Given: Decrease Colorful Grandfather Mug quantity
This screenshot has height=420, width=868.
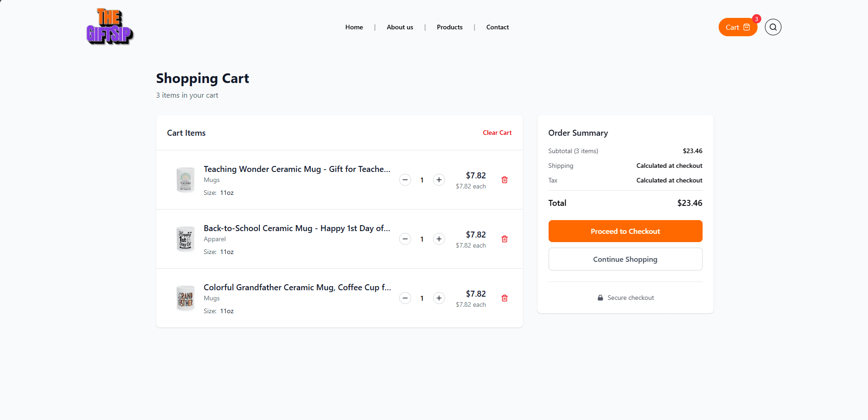Looking at the screenshot, I should pyautogui.click(x=405, y=298).
